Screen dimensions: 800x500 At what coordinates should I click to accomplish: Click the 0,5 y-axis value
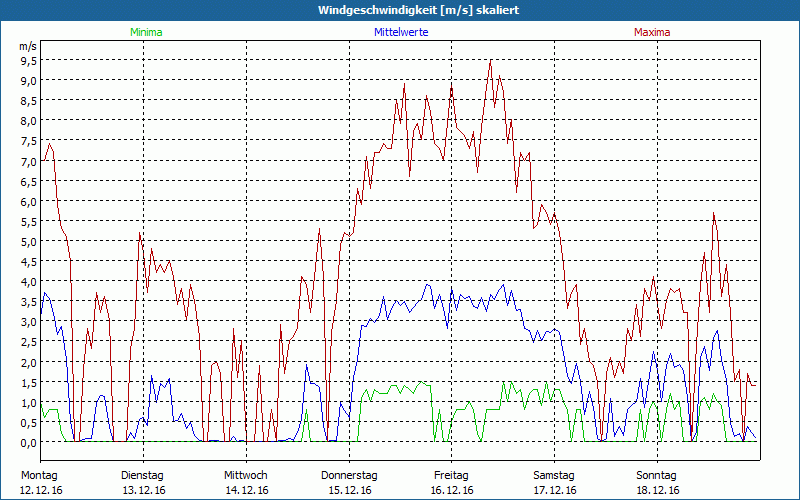(x=29, y=422)
